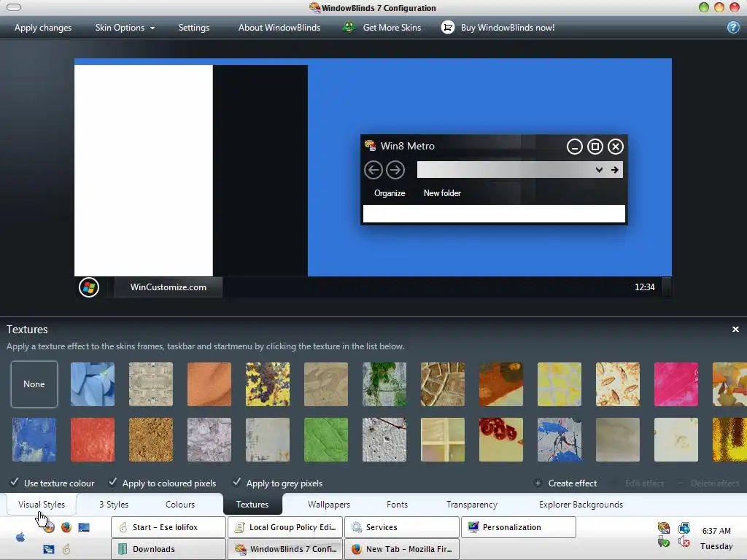Select the golden-brown grainy texture
Image resolution: width=747 pixels, height=560 pixels.
151,440
